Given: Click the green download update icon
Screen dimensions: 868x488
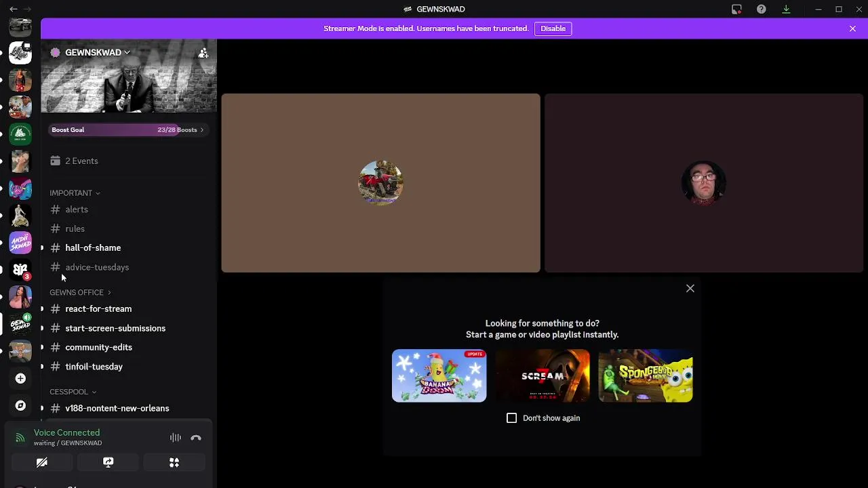Looking at the screenshot, I should (786, 9).
